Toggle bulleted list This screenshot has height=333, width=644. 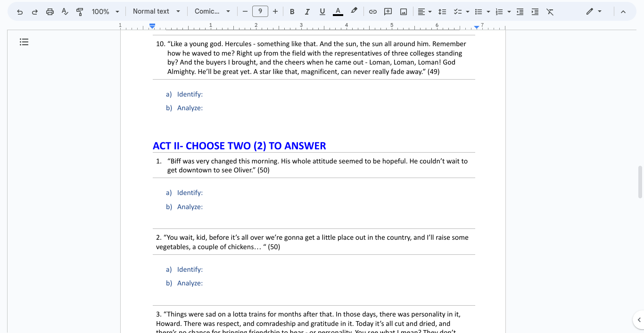pyautogui.click(x=479, y=12)
